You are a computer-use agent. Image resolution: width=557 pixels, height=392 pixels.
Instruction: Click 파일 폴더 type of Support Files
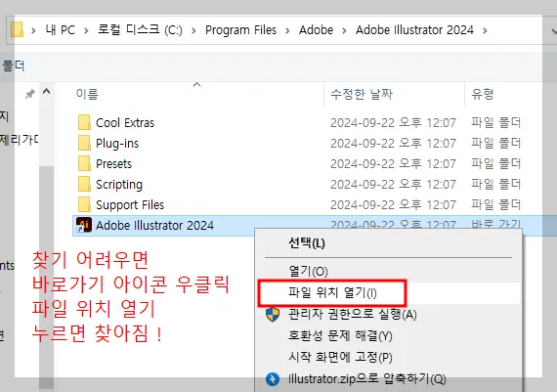495,204
